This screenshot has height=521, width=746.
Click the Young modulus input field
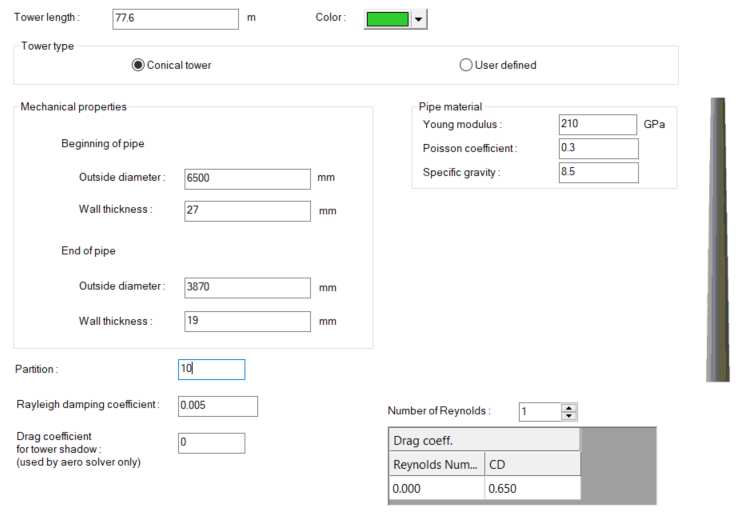[x=597, y=125]
